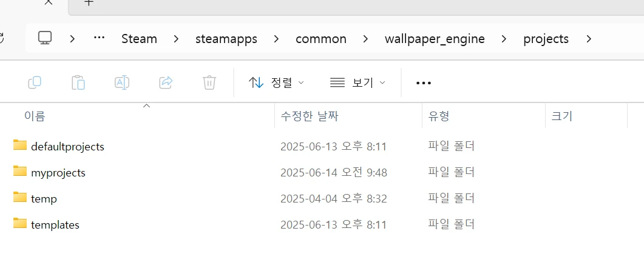644x268 pixels.
Task: Click the Share icon in toolbar
Action: click(x=166, y=82)
